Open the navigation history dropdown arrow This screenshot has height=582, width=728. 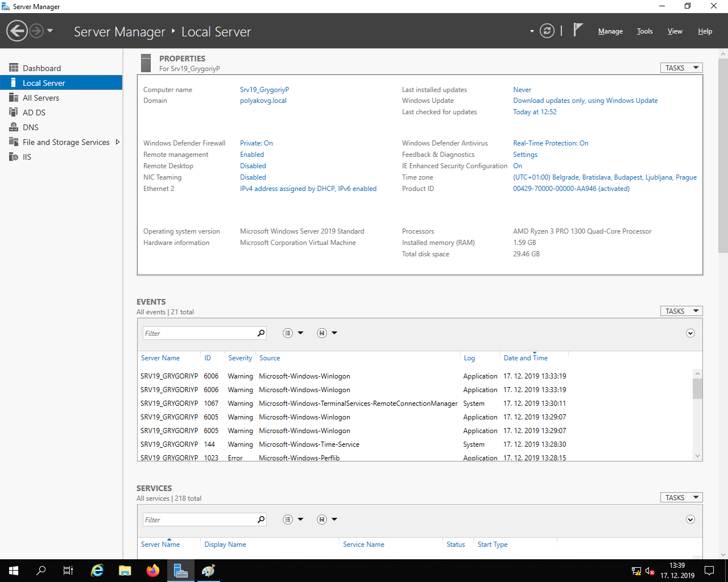click(50, 31)
